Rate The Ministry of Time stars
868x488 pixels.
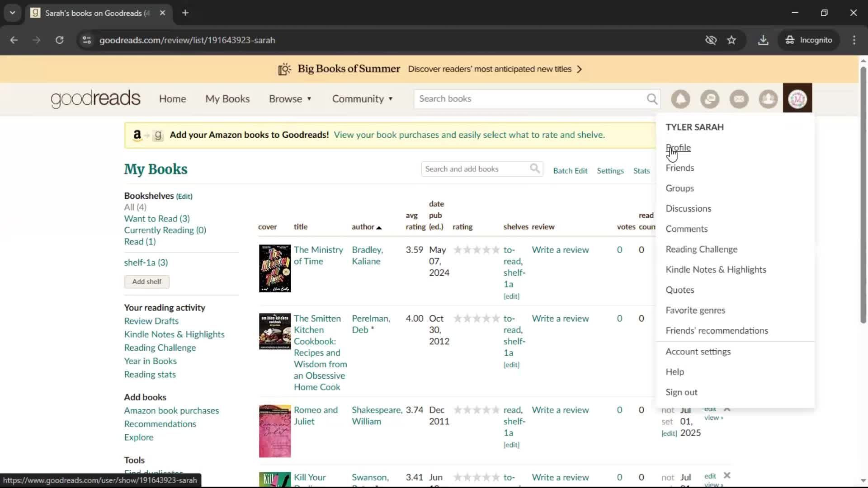(476, 250)
